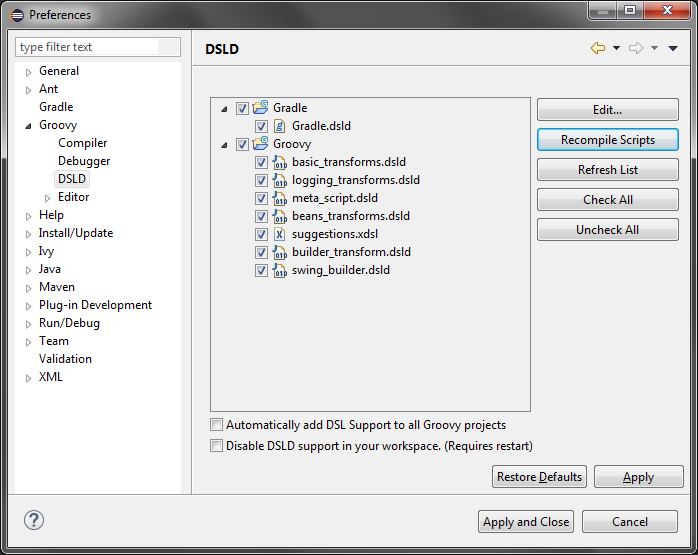This screenshot has width=698, height=555.
Task: Uncheck builder_transform.dsld checkbox
Action: pyautogui.click(x=261, y=252)
